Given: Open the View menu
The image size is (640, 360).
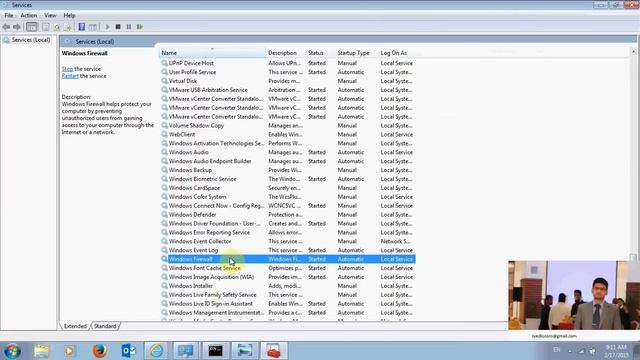Looking at the screenshot, I should (x=50, y=16).
